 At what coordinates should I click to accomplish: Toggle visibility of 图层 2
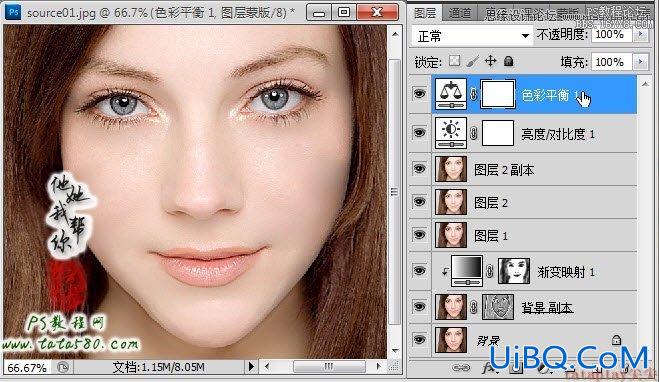419,202
